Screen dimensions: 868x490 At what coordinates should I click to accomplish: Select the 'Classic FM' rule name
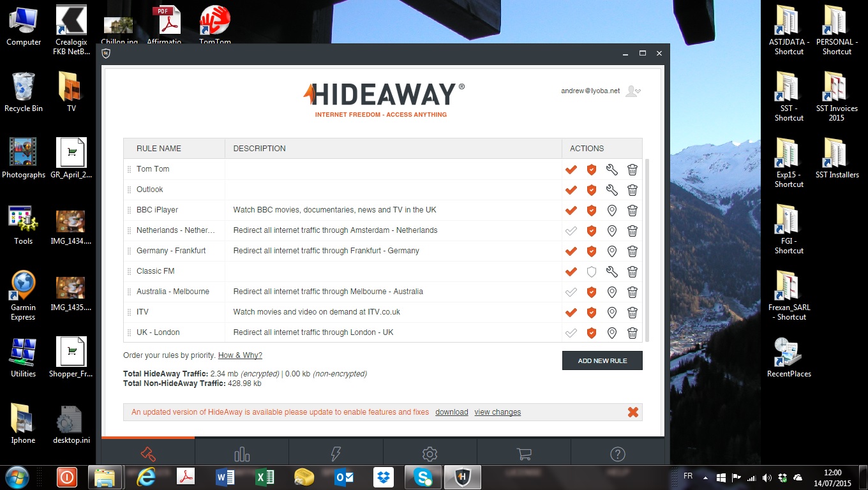pos(155,271)
